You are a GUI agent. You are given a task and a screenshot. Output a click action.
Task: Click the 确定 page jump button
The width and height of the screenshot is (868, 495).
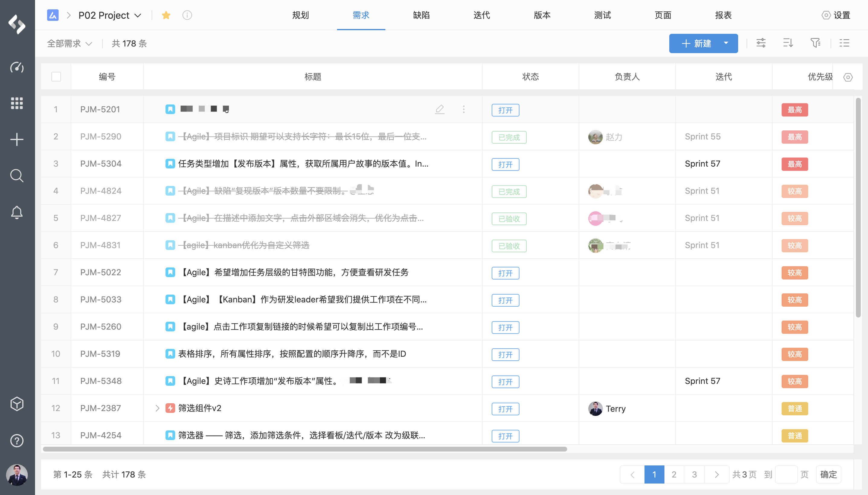828,474
